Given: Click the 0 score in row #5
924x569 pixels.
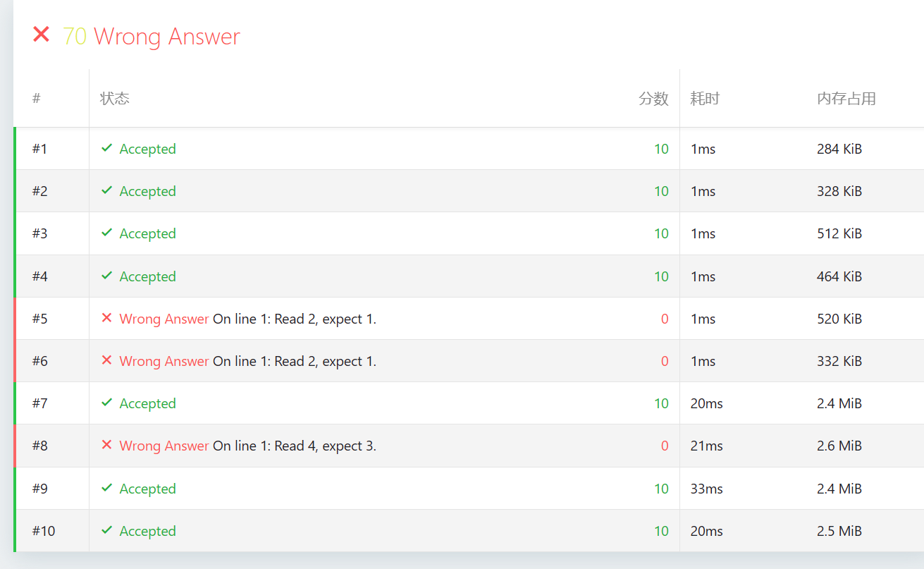Looking at the screenshot, I should coord(664,319).
